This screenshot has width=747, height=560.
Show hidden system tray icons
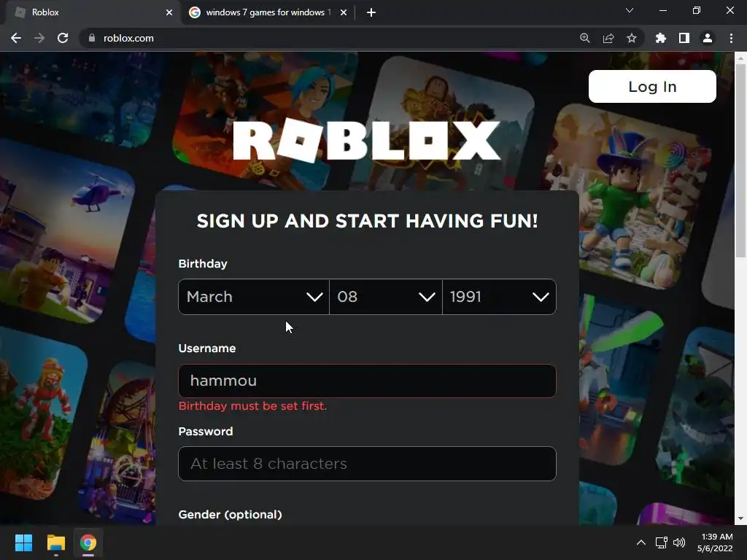(x=641, y=542)
